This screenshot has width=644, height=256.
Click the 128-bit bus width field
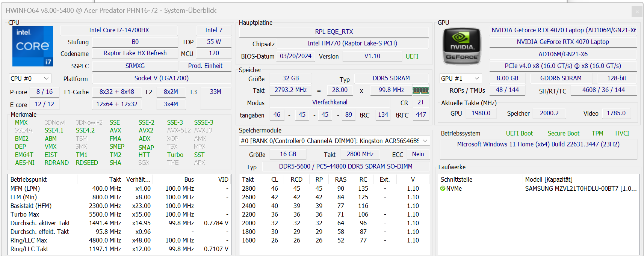(617, 78)
